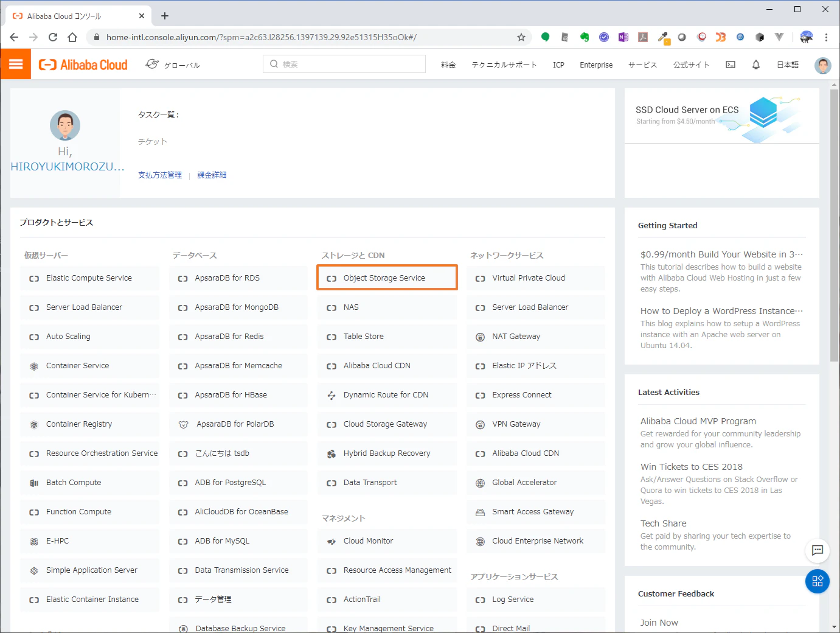Open the account avatar in header
Viewport: 840px width, 633px height.
point(822,65)
